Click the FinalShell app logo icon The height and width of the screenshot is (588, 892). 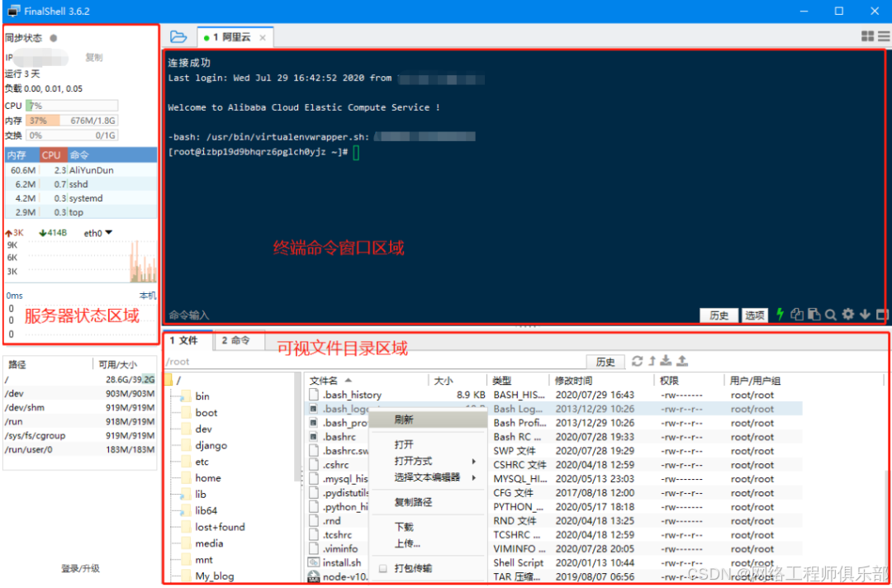click(12, 12)
